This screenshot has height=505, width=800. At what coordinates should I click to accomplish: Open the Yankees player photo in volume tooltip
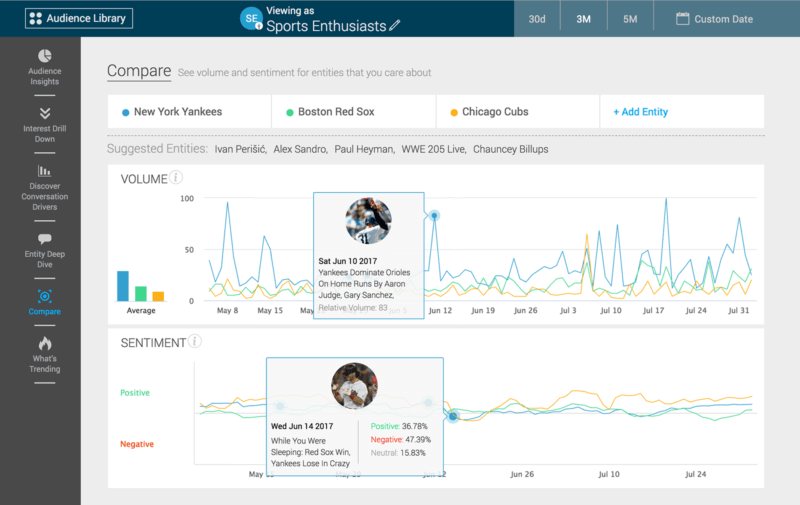tap(368, 221)
